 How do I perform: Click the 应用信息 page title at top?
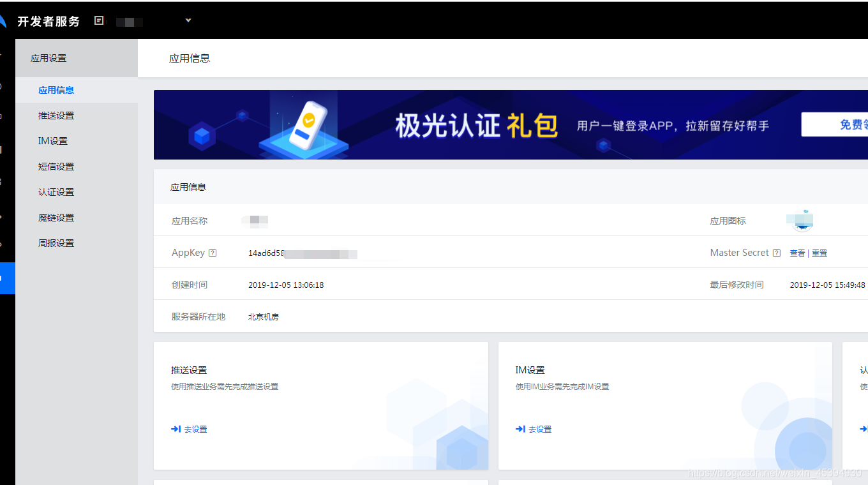click(x=190, y=58)
